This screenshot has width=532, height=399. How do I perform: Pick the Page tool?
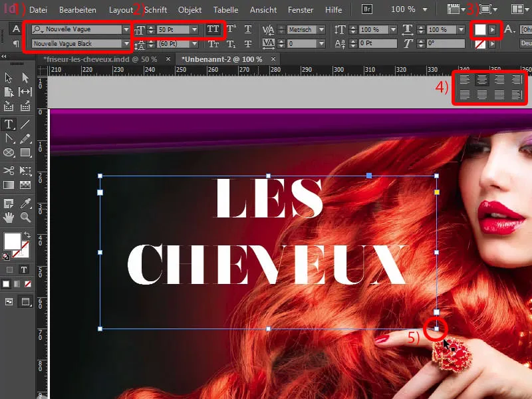pyautogui.click(x=9, y=92)
